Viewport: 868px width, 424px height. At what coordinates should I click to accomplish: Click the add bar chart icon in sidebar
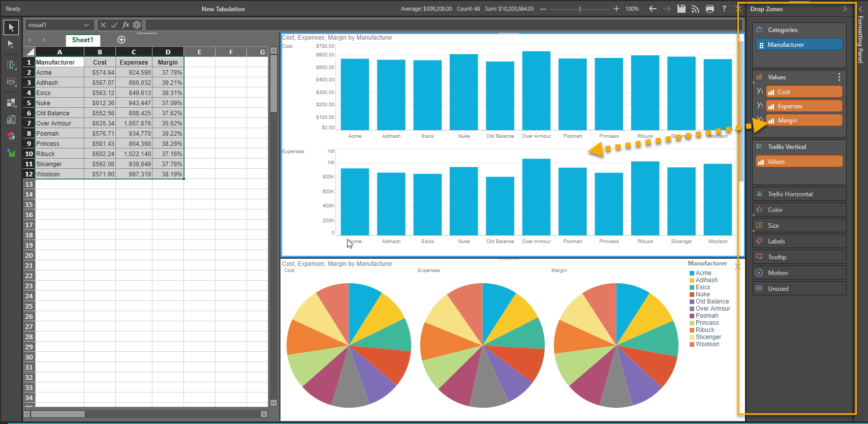[x=11, y=153]
